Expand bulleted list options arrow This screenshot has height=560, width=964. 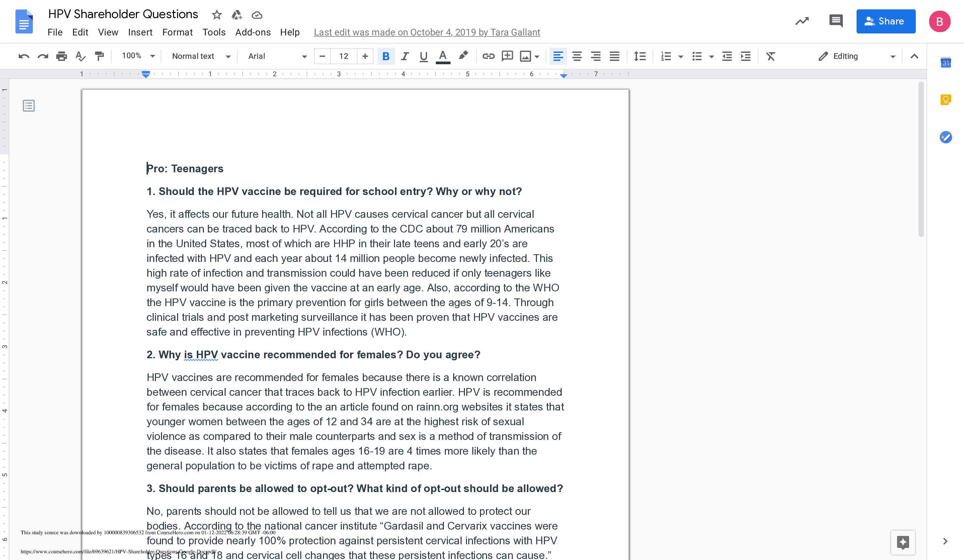tap(711, 57)
